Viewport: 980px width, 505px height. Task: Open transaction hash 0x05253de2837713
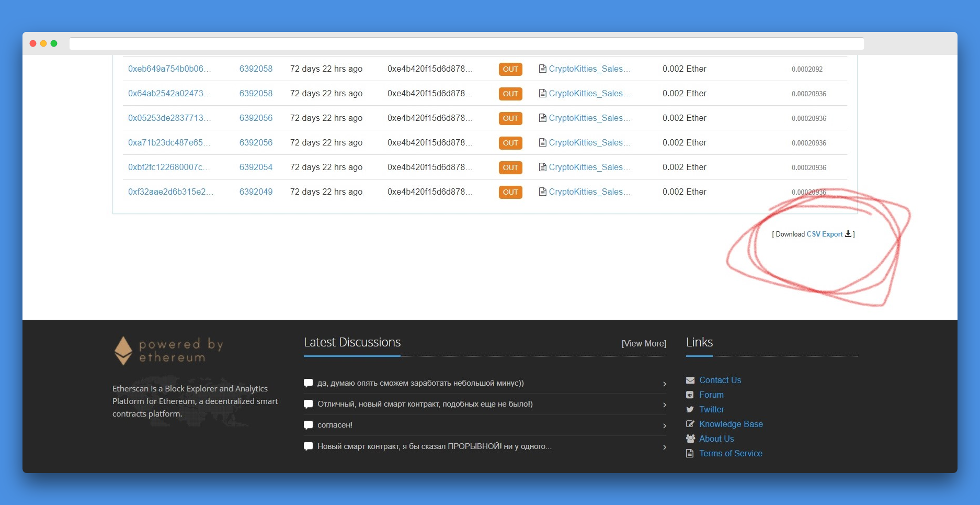coord(169,118)
